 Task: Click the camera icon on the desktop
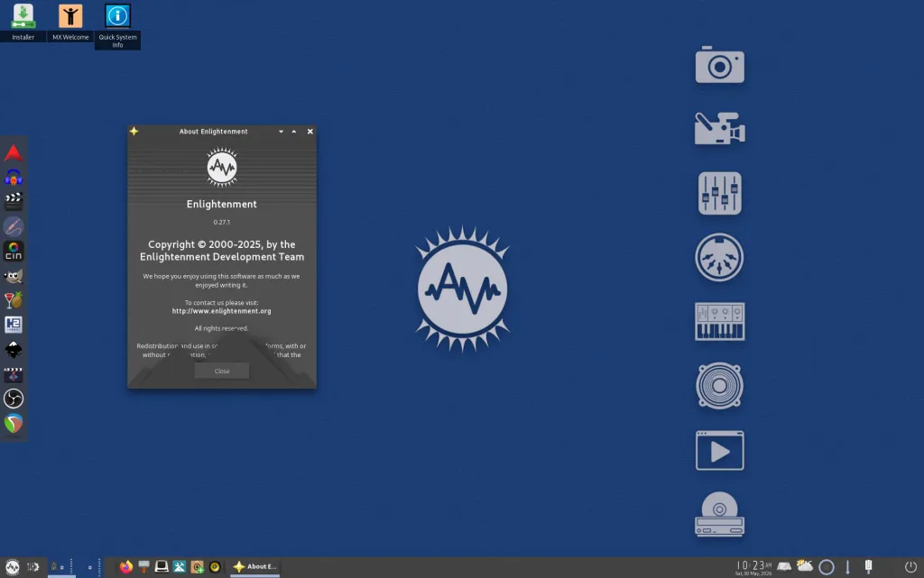coord(719,65)
